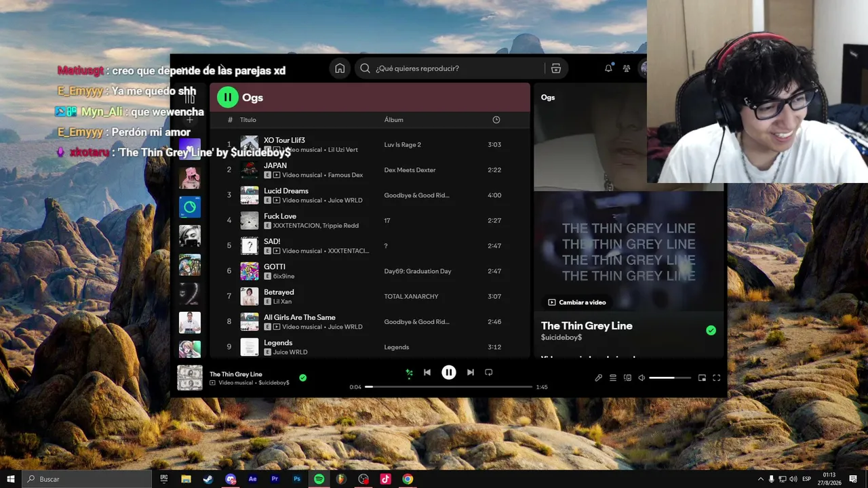Toggle saved checkmark in bottom player bar
The height and width of the screenshot is (488, 868).
(303, 378)
